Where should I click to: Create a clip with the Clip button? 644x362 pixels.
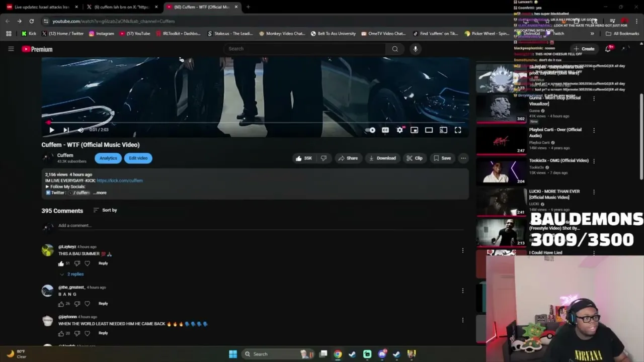[x=415, y=158]
